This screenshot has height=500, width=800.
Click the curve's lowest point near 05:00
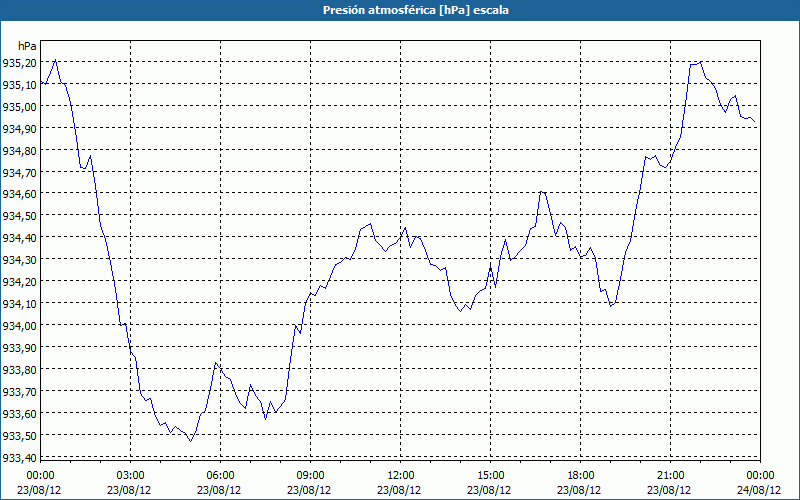(x=190, y=441)
